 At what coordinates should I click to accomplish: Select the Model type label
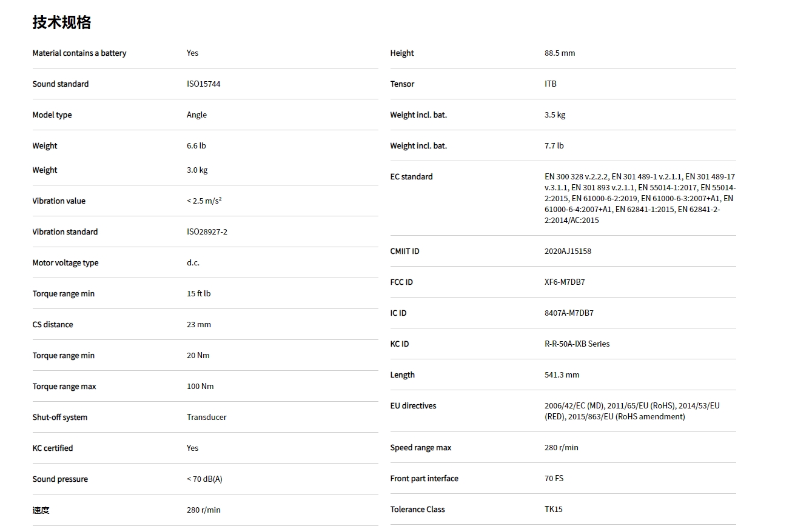52,115
